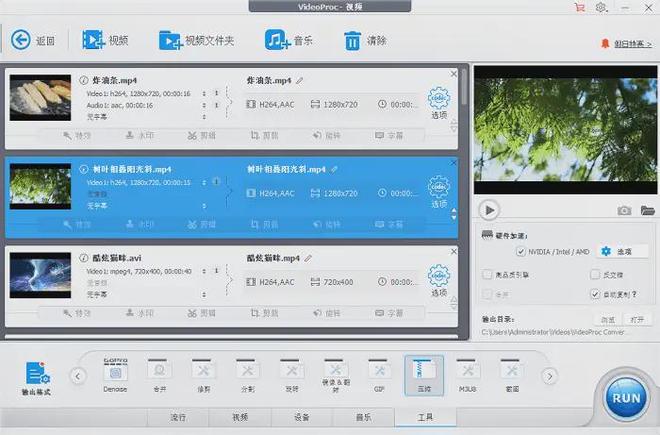Select the 酷炫猫咪.avi thumbnail

[x=40, y=275]
